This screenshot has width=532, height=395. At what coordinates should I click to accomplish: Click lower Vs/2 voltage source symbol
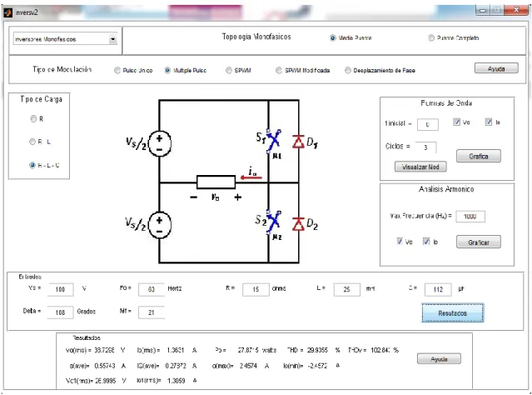160,225
